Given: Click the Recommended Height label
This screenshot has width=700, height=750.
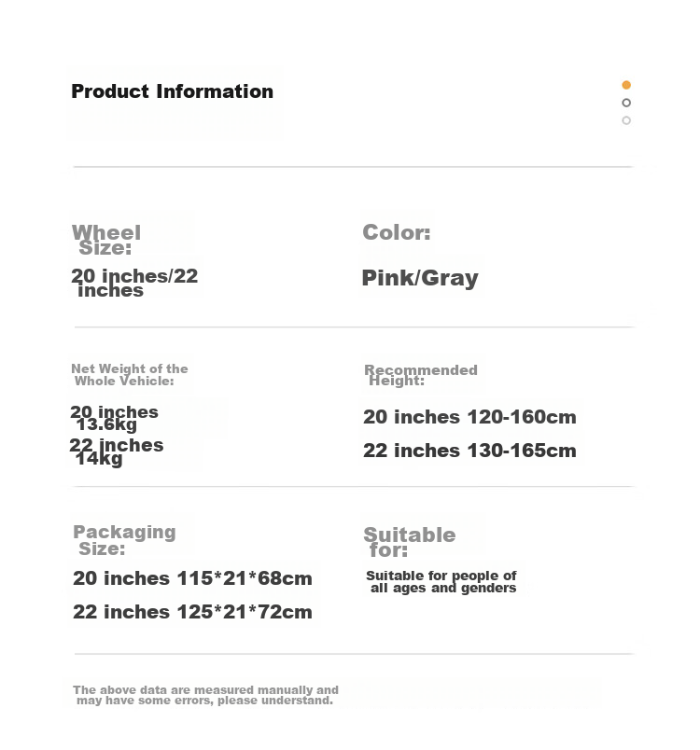Looking at the screenshot, I should tap(421, 375).
